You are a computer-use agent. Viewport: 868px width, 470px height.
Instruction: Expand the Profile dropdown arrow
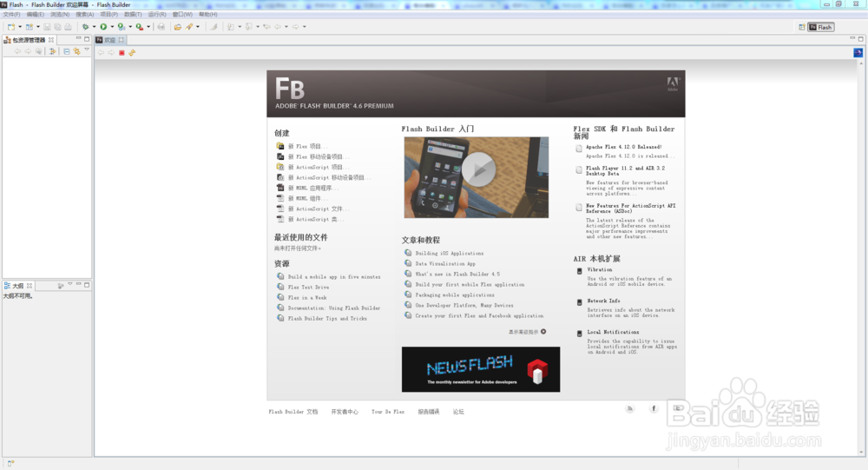(x=130, y=27)
